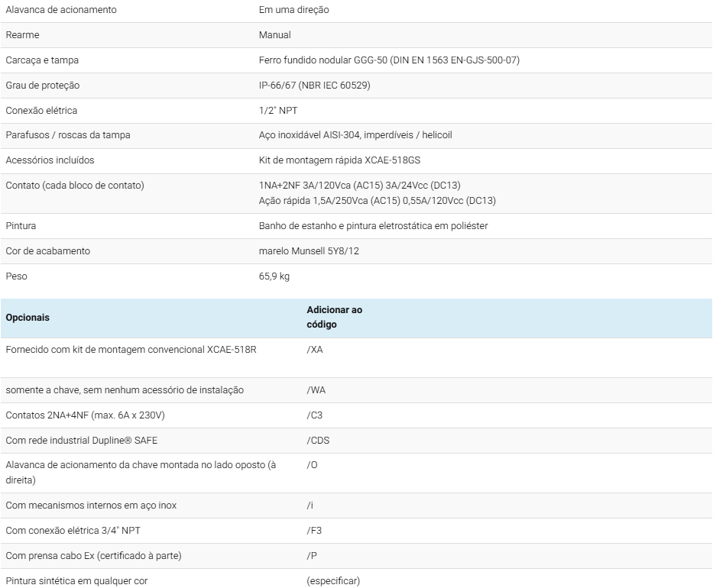Click the "/F3" code for 3/4" NPT
The image size is (713, 588).
(314, 531)
